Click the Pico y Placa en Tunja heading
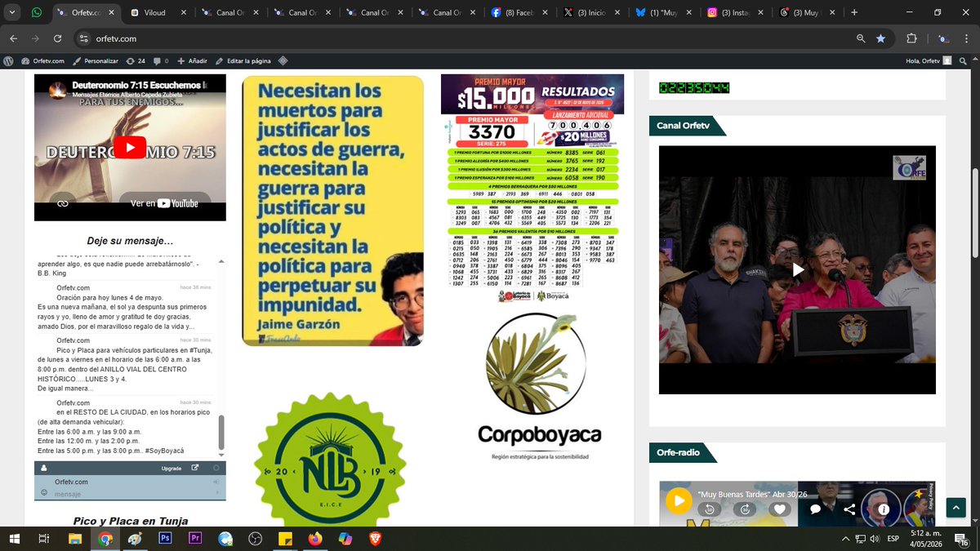980x551 pixels. coord(130,521)
